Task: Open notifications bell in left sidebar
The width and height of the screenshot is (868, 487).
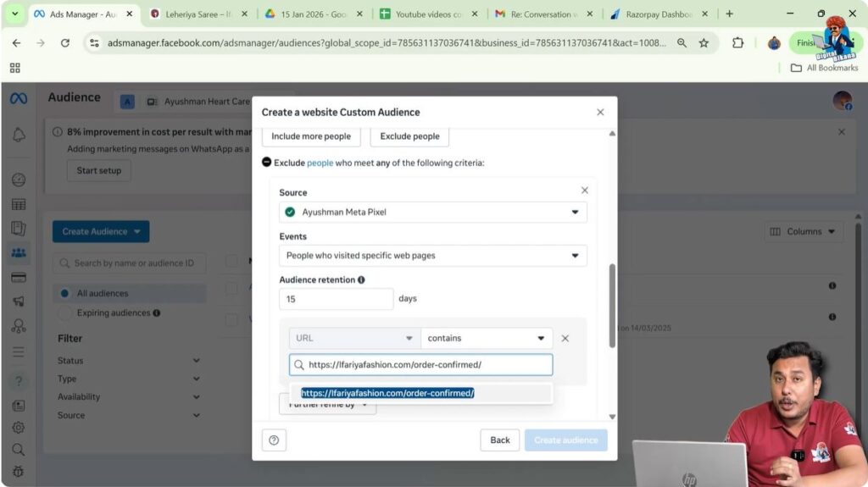Action: pyautogui.click(x=19, y=135)
